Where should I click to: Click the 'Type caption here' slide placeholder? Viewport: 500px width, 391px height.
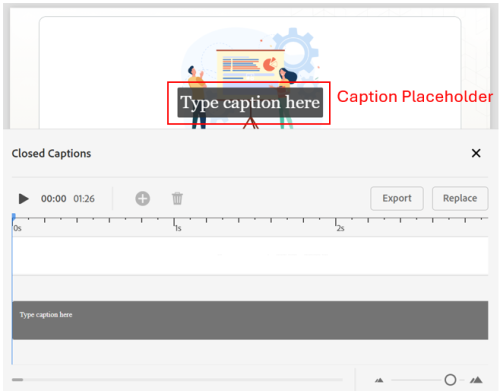(250, 102)
